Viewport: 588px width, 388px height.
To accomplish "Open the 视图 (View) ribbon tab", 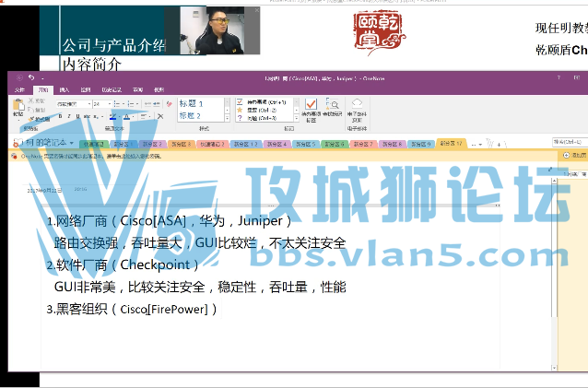I will point(159,89).
